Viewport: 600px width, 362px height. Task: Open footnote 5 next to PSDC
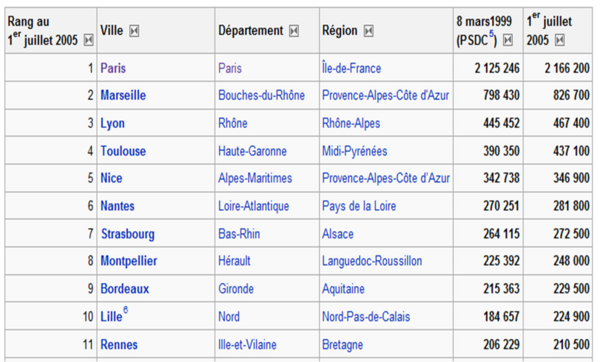point(491,34)
